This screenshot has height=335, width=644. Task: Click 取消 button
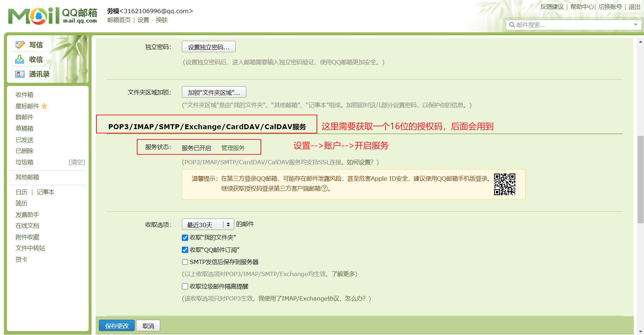pos(148,326)
